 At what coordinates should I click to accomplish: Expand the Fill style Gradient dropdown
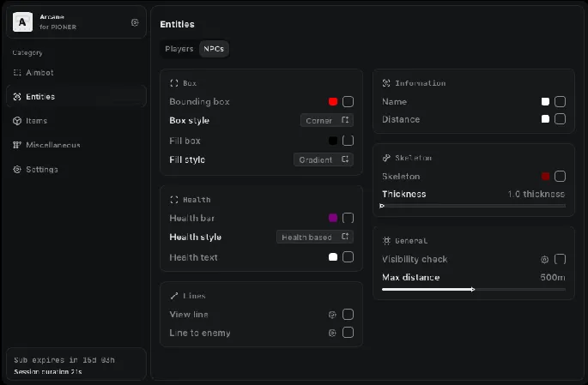point(324,159)
